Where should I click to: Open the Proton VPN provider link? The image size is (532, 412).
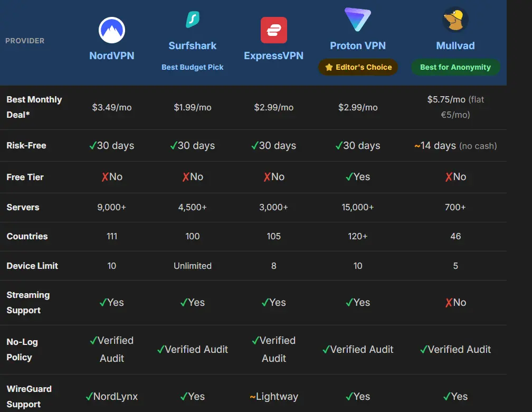pos(358,45)
